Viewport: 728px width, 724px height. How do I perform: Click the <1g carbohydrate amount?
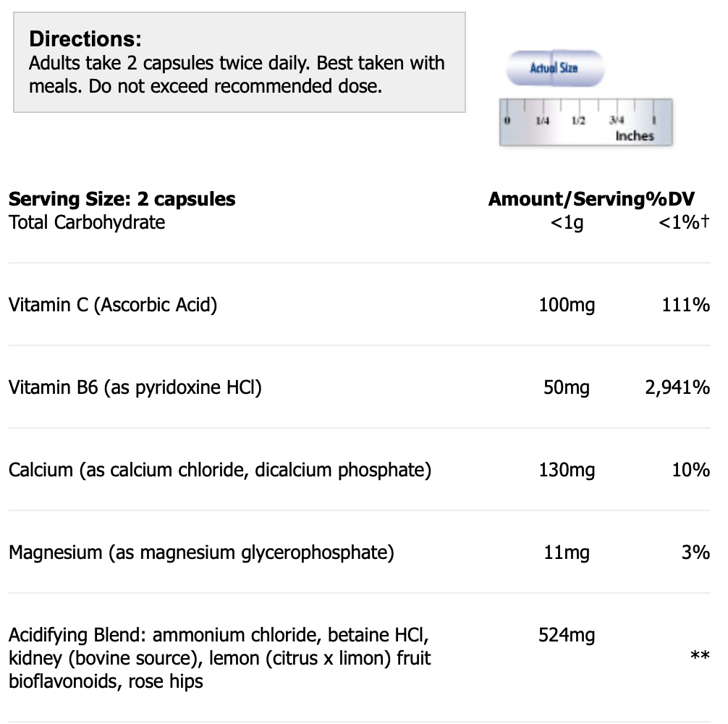click(x=567, y=223)
